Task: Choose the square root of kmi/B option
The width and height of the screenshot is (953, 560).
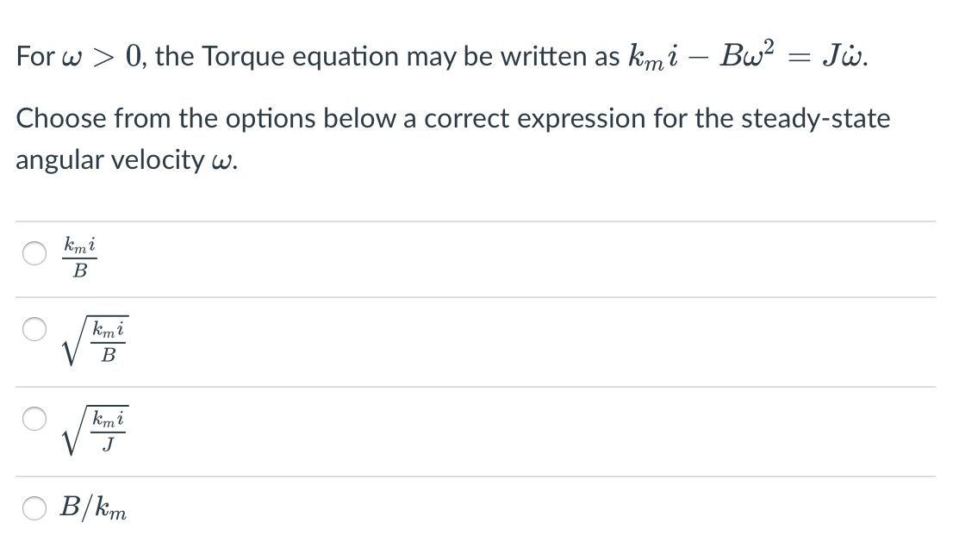Action: (34, 330)
